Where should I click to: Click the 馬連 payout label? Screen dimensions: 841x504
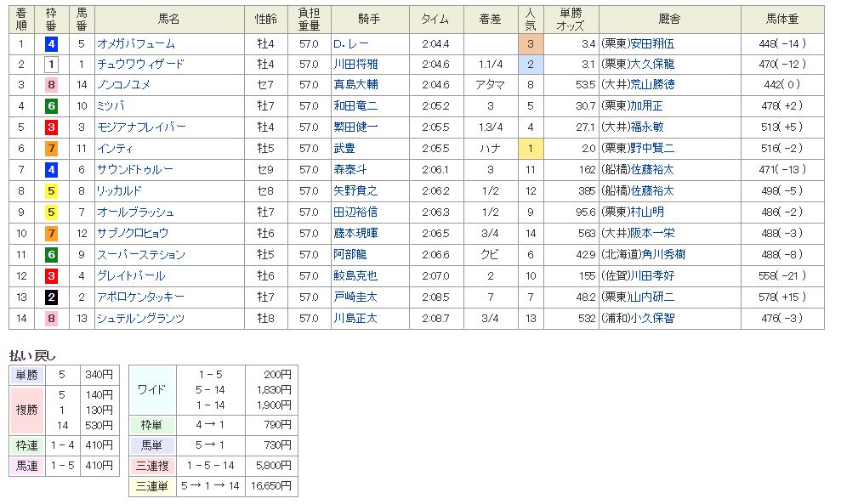click(27, 466)
